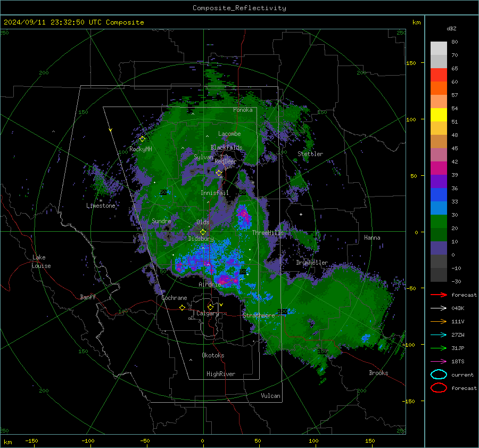Click the Ponoka city label
The width and height of the screenshot is (479, 448).
pyautogui.click(x=243, y=110)
